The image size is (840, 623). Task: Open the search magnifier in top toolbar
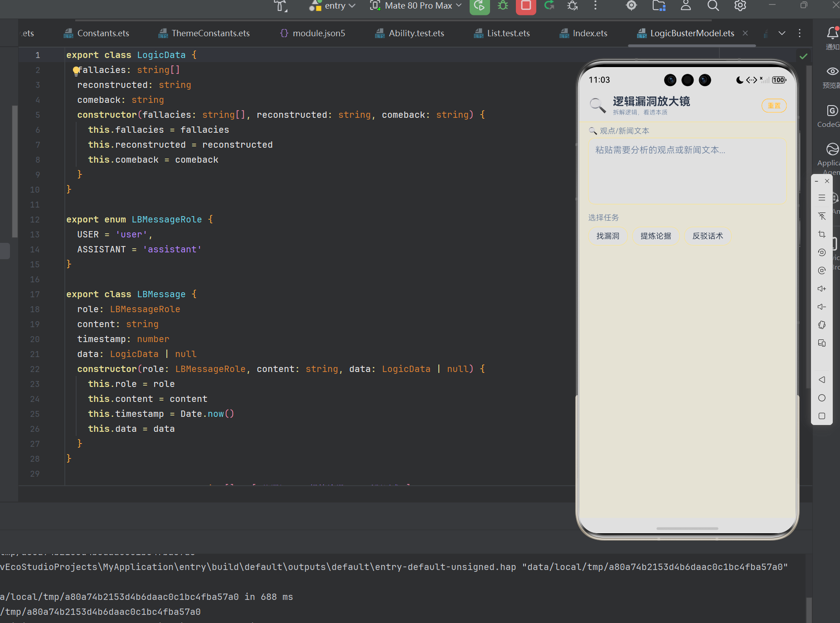[713, 5]
